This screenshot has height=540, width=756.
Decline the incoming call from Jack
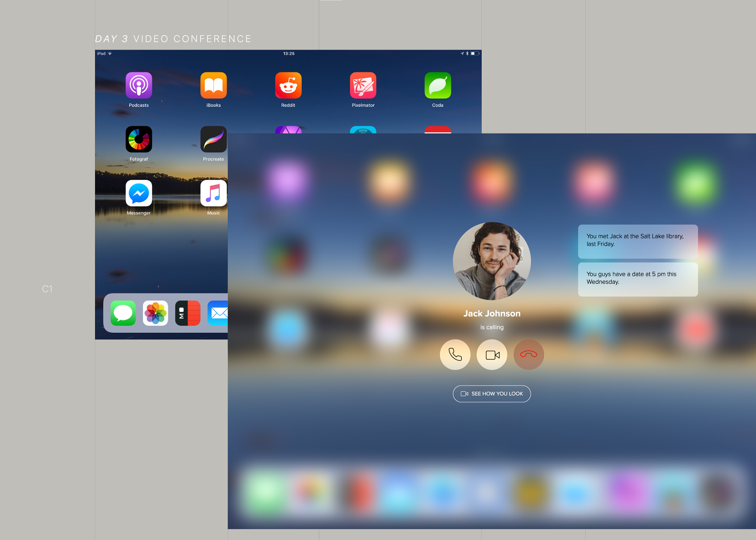[528, 355]
